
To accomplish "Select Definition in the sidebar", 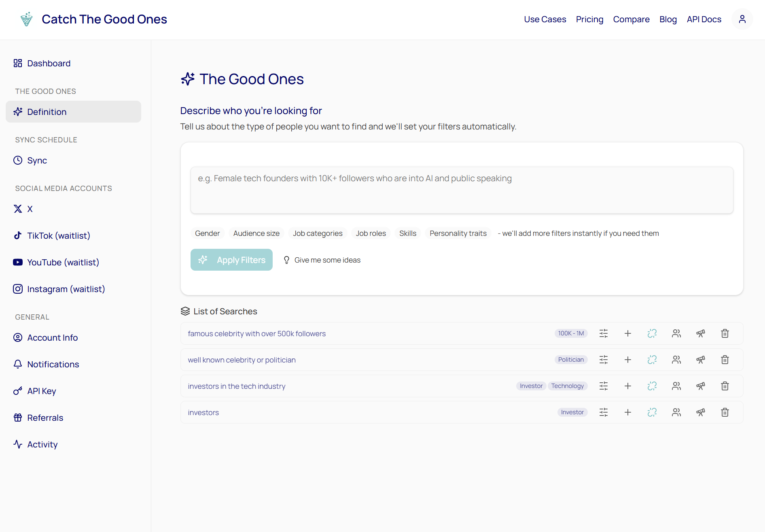I will [x=73, y=112].
